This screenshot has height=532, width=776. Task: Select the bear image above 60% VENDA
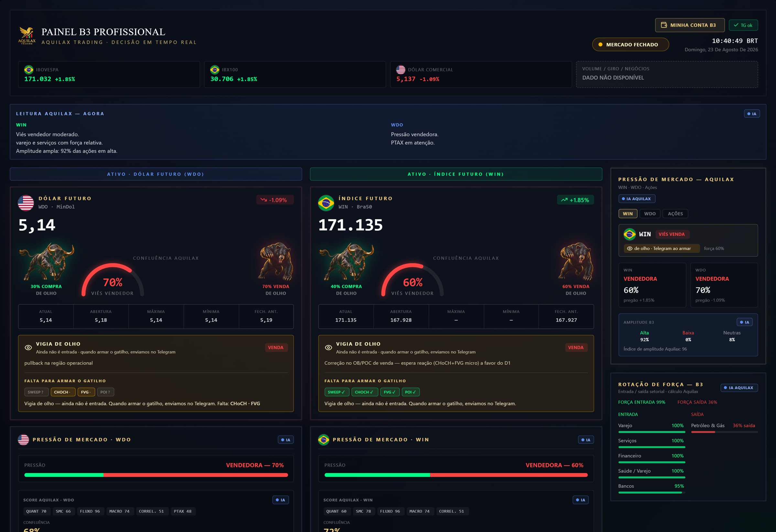pos(576,262)
